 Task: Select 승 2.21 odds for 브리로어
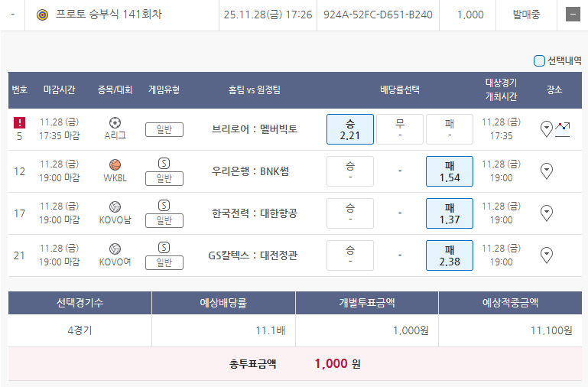coord(350,129)
